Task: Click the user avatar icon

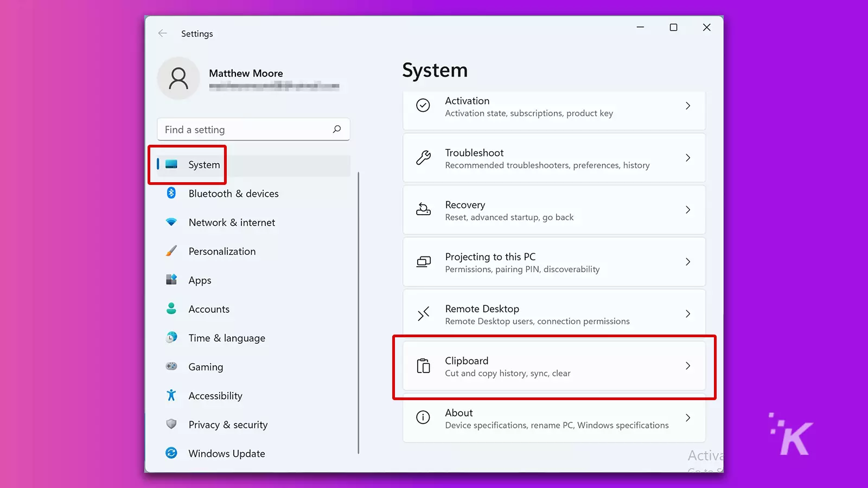Action: (178, 79)
